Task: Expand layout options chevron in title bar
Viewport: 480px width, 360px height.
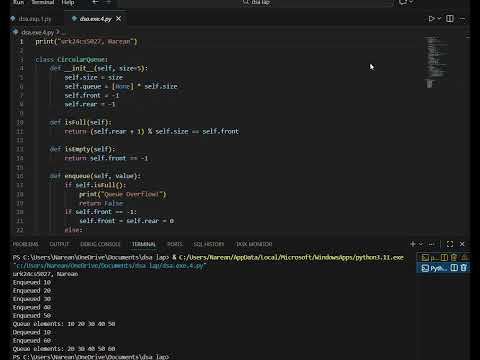Action: click(x=411, y=2)
